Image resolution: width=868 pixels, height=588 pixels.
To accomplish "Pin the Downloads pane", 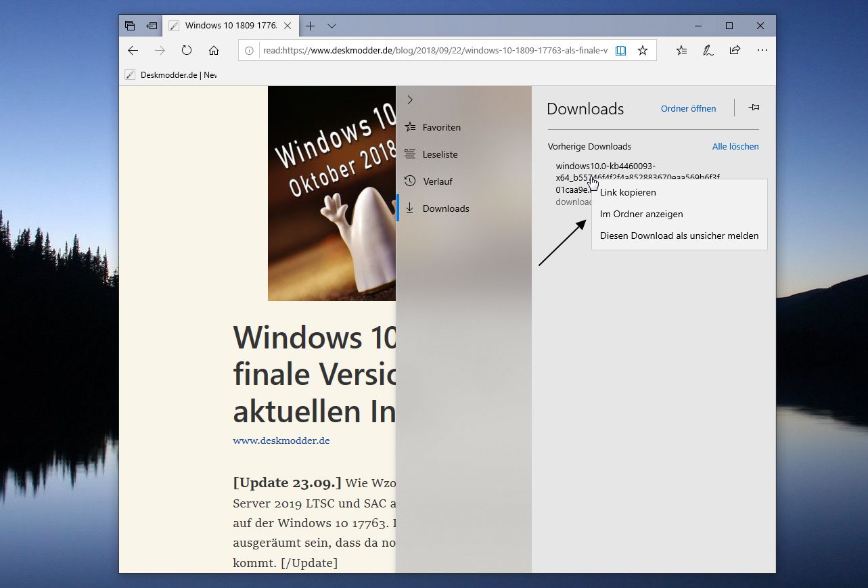I will point(754,108).
